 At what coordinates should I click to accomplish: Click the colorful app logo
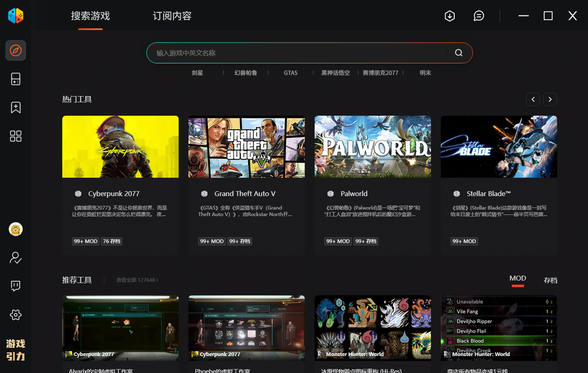click(x=16, y=16)
